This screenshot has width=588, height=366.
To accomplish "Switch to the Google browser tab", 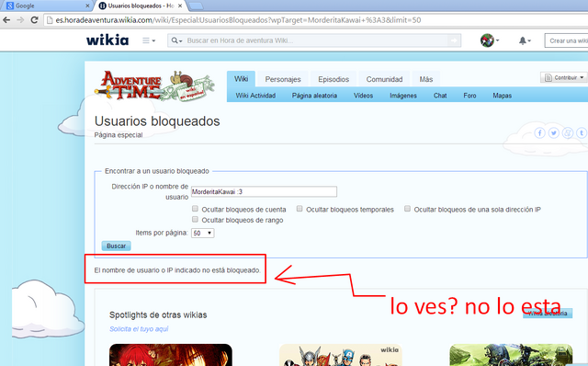I will coord(46,6).
